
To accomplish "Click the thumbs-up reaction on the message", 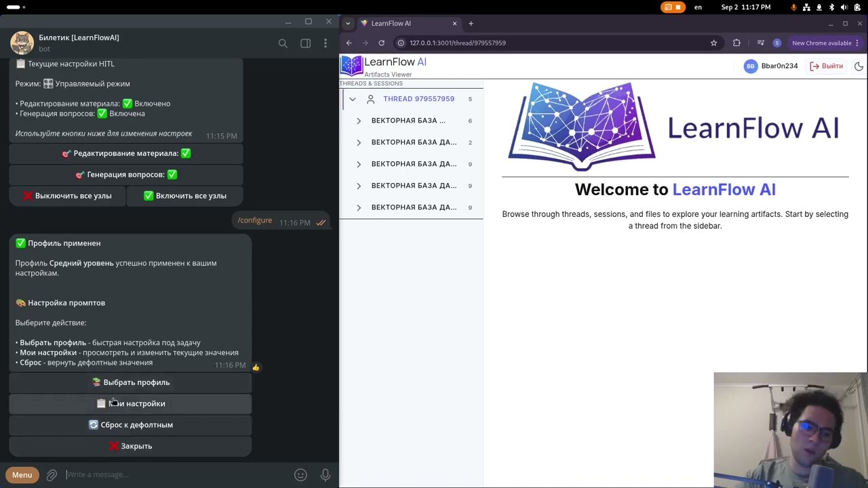I will pyautogui.click(x=256, y=367).
